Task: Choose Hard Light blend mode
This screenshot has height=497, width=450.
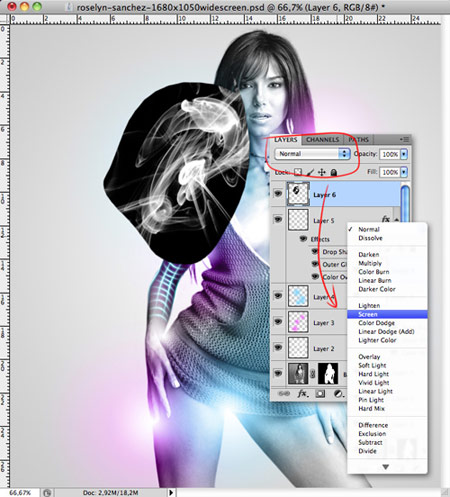Action: click(x=387, y=374)
